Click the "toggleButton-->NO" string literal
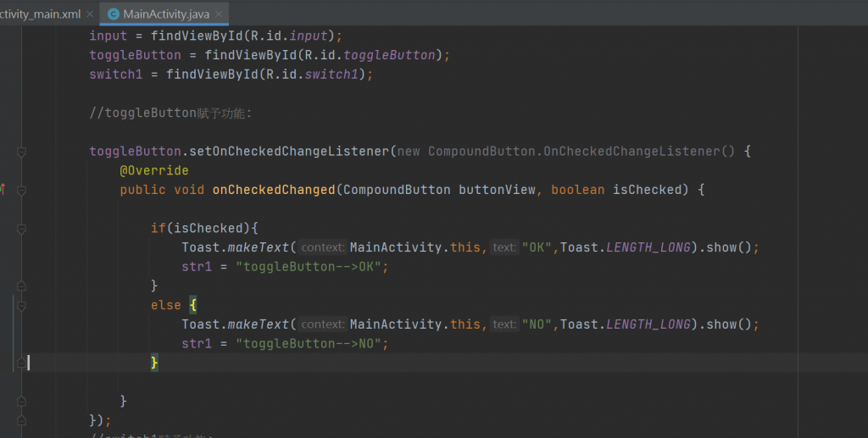Image resolution: width=868 pixels, height=438 pixels. tap(309, 343)
